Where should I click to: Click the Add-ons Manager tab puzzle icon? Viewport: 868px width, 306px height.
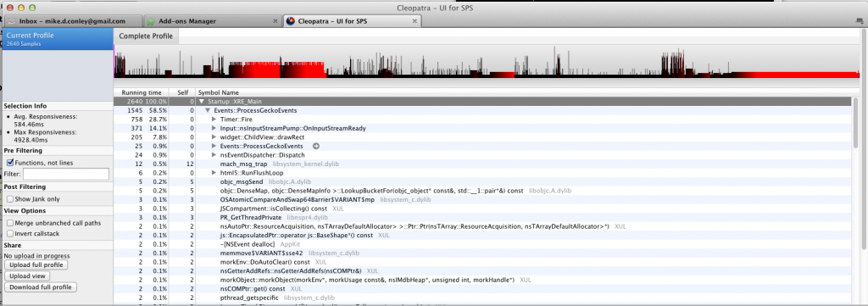pos(151,21)
